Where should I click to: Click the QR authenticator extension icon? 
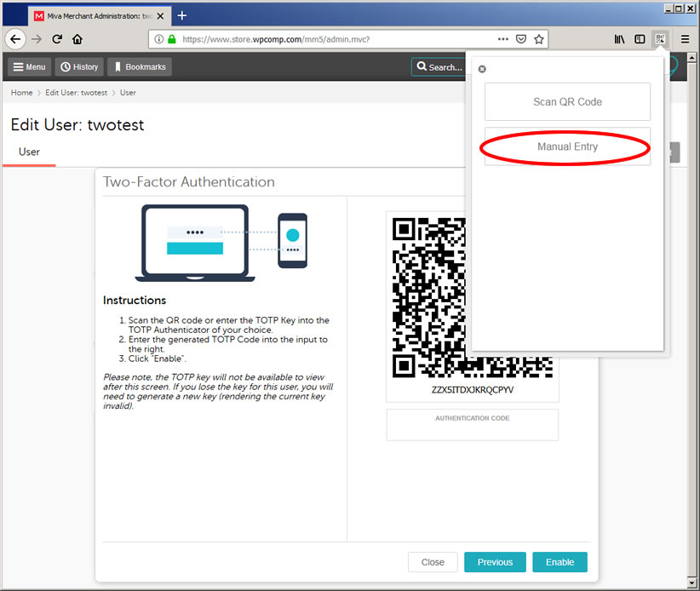tap(660, 39)
